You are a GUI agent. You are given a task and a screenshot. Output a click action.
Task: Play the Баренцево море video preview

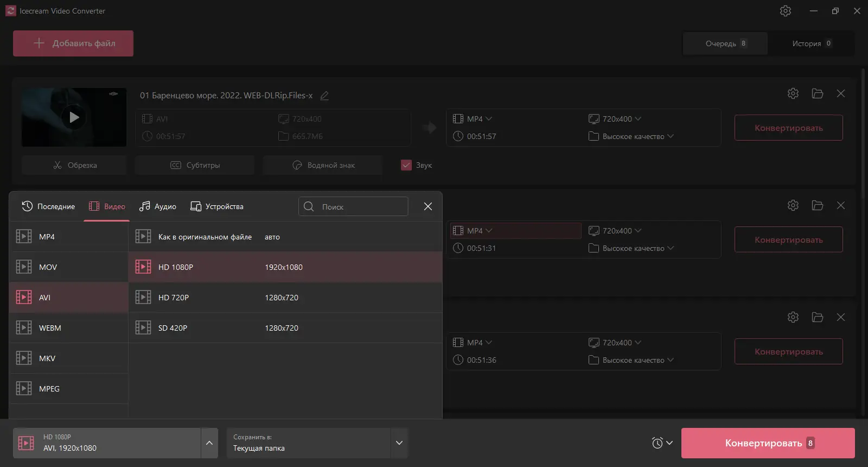(x=74, y=117)
